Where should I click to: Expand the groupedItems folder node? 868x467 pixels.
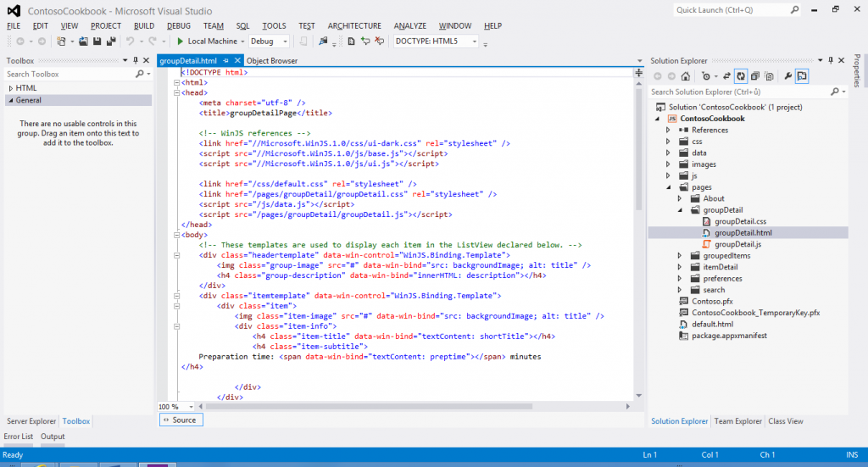[680, 255]
